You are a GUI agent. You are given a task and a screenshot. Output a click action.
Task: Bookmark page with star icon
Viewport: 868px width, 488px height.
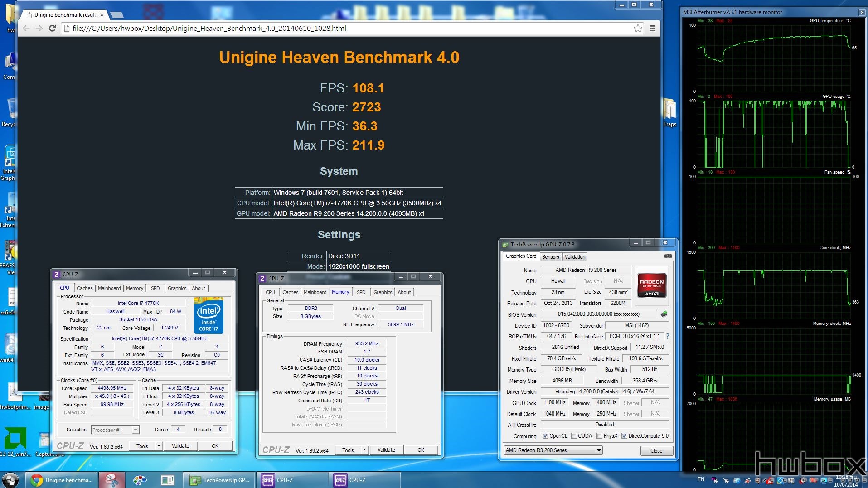tap(638, 29)
